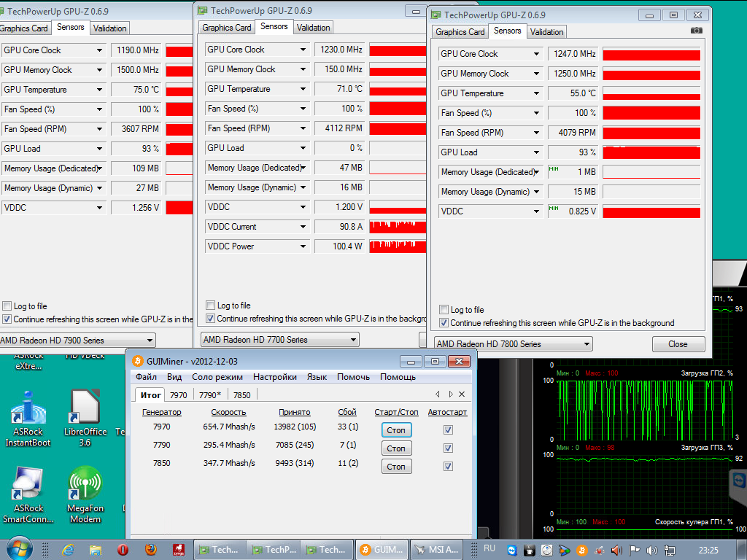Click the orange Bitcoin tray icon
Viewport: 747px width, 560px height.
(581, 551)
